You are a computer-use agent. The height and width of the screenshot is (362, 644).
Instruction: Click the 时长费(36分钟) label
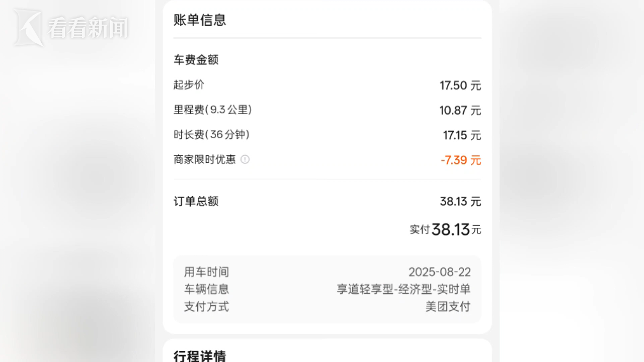click(x=212, y=135)
